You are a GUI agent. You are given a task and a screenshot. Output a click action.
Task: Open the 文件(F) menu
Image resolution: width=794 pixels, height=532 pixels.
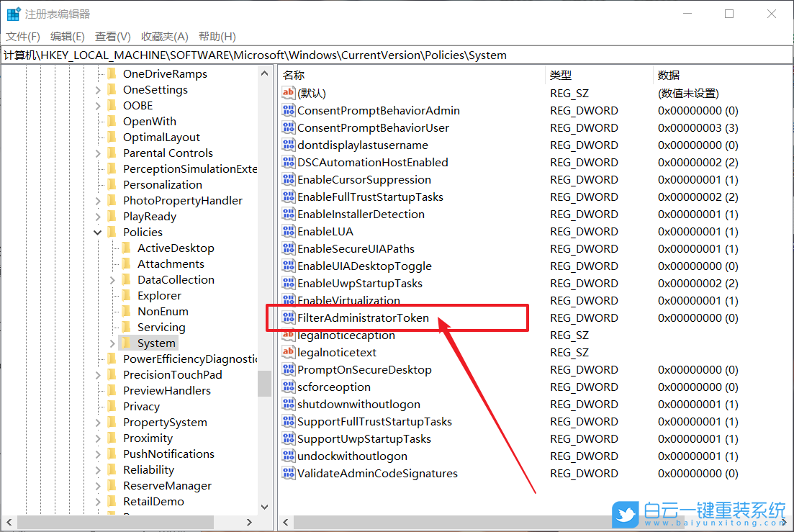pyautogui.click(x=23, y=37)
